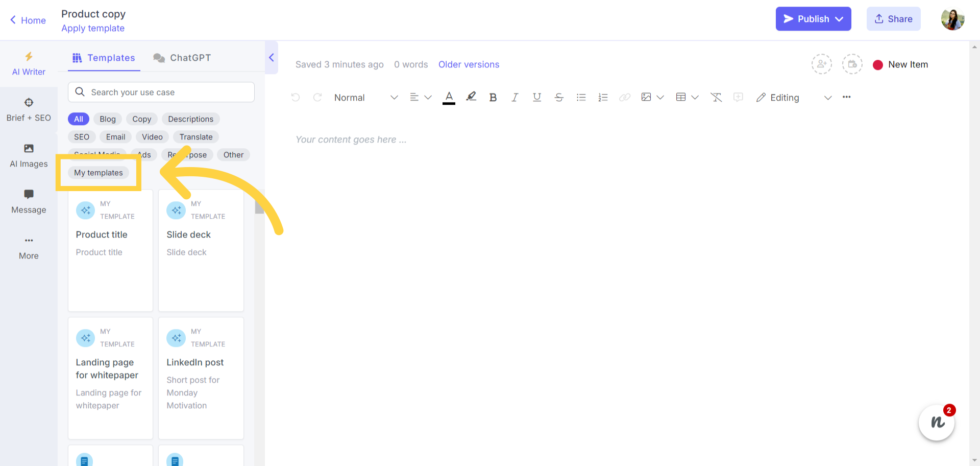The width and height of the screenshot is (980, 466).
Task: Insert a numbered list
Action: pyautogui.click(x=603, y=97)
